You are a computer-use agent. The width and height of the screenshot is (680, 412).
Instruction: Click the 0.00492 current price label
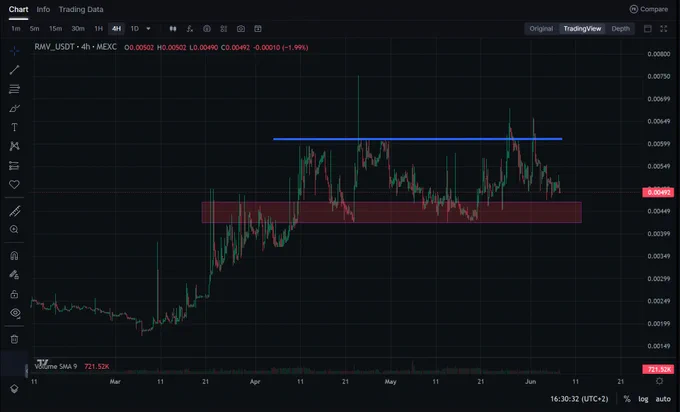coord(658,192)
